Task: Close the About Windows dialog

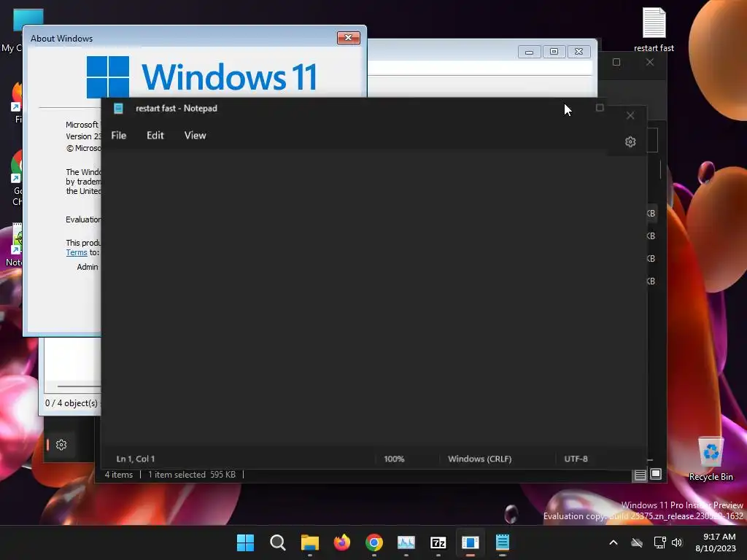Action: 348,38
